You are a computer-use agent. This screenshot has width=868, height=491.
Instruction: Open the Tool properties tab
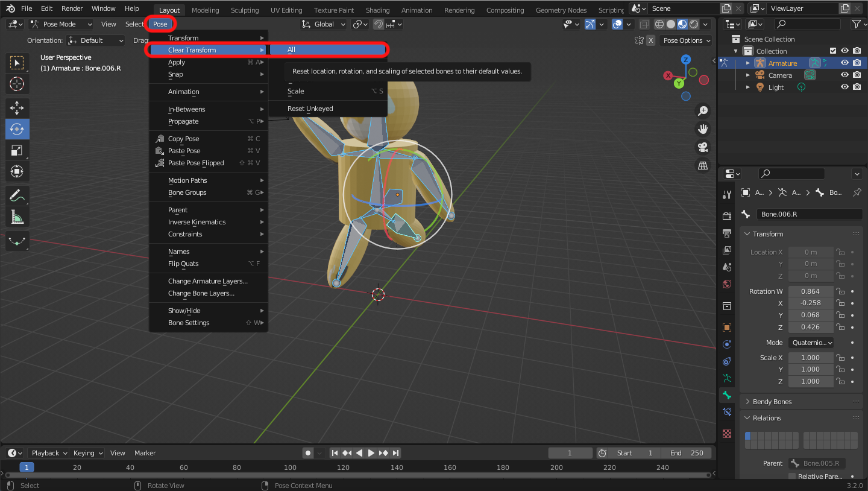click(728, 194)
